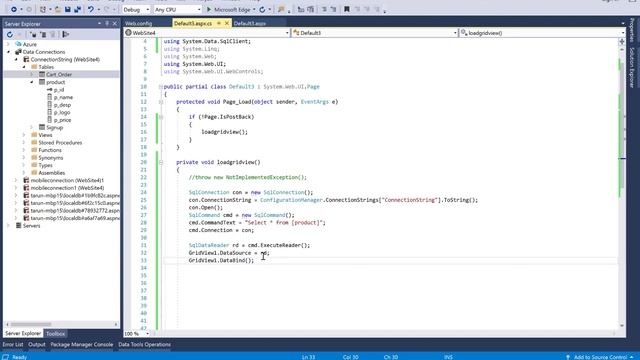The width and height of the screenshot is (640, 360).
Task: Switch to the Toolbox tab
Action: (56, 333)
